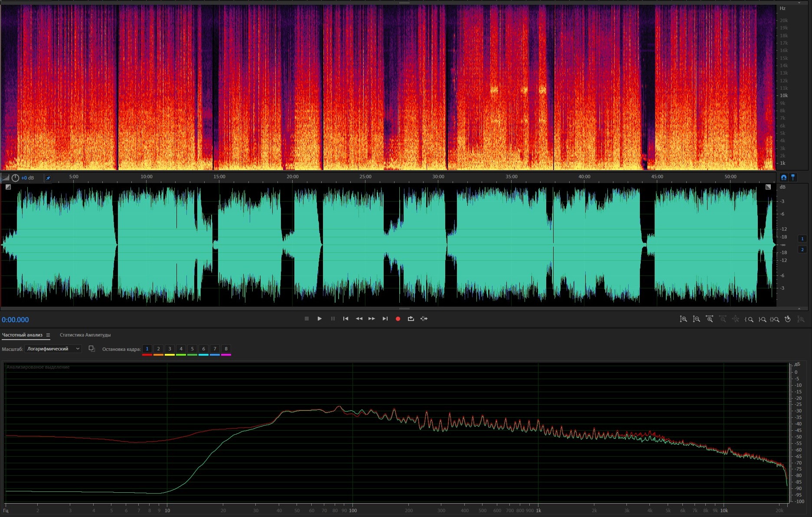Zoom in time horizontally icon
The image size is (812, 517).
coord(709,319)
